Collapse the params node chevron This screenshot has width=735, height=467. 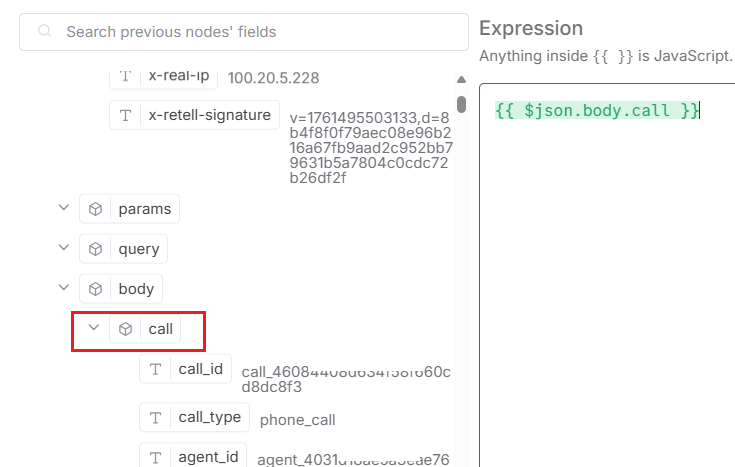tap(64, 208)
